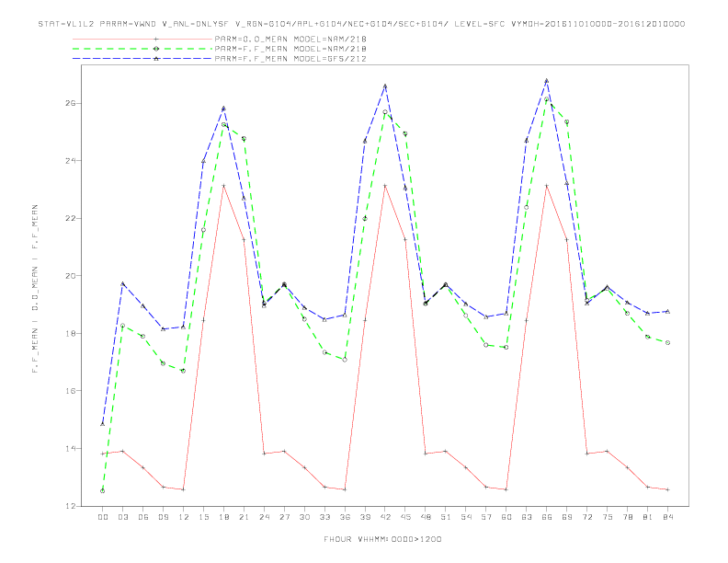Select green legend entry PARM=F.F_MEAN MODEL=NAM/218

coord(290,49)
